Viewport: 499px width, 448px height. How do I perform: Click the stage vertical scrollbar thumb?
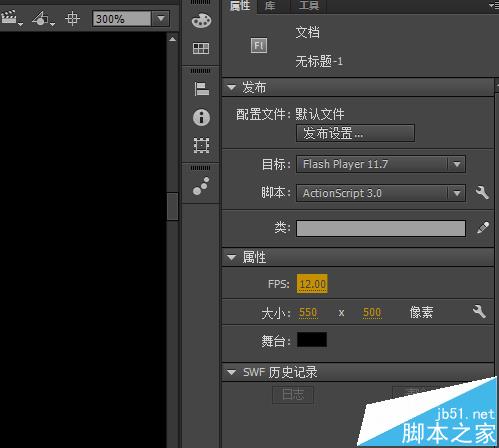[x=173, y=206]
